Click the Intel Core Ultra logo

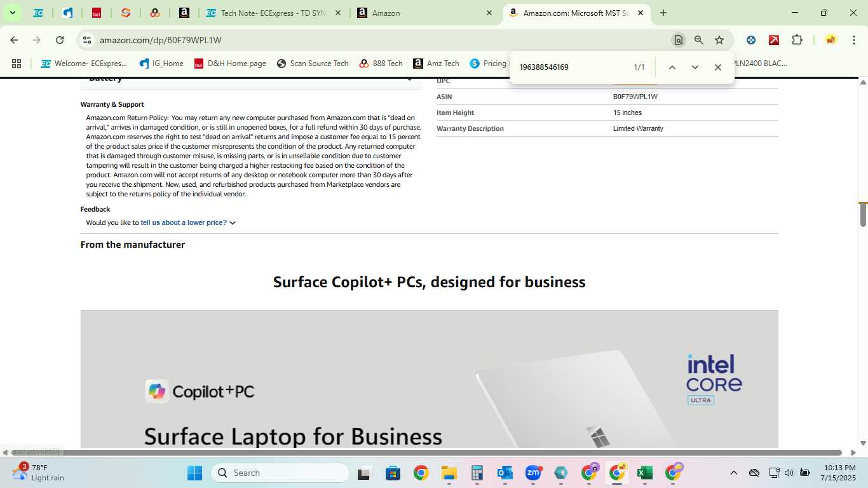pos(714,379)
